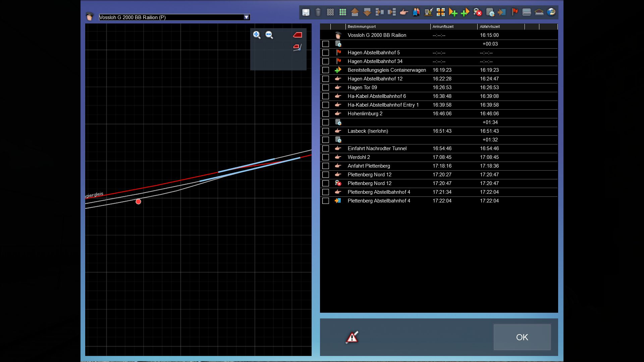Click the trash can delete icon
The image size is (644, 362).
318,12
